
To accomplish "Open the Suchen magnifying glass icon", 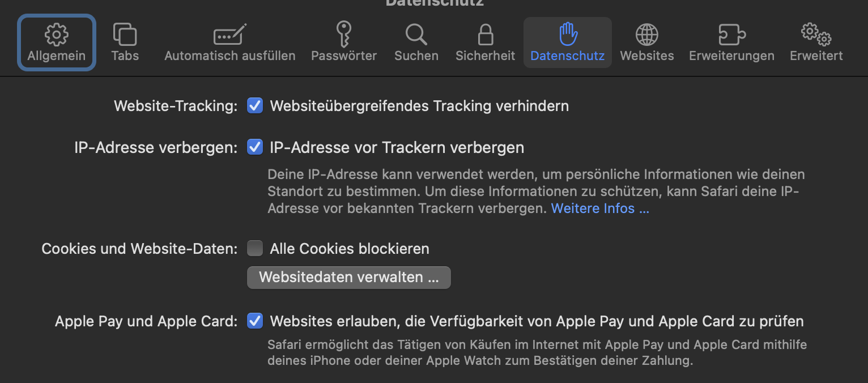I will [416, 35].
